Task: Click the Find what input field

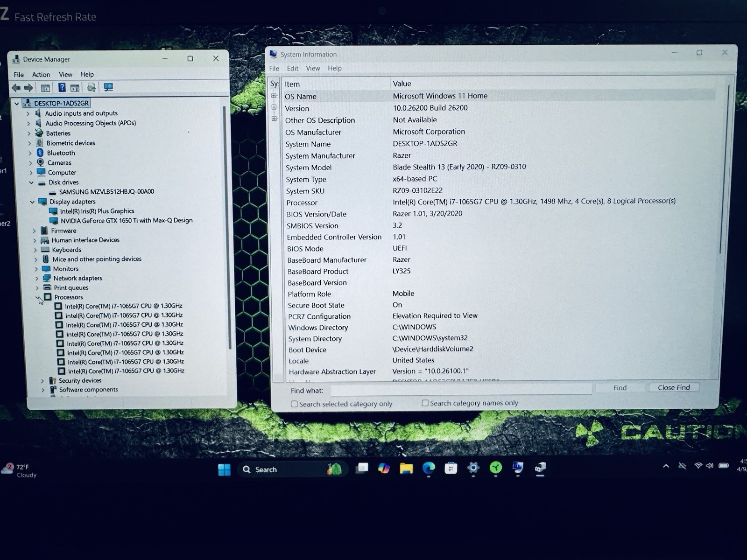Action: coord(461,389)
